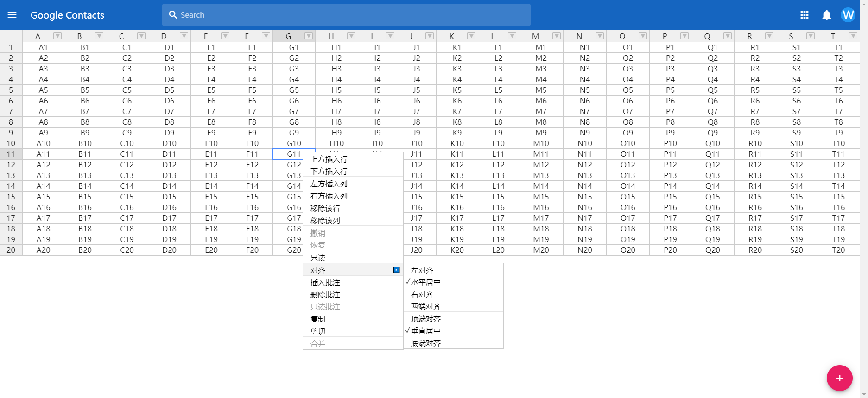Select row header 1

(11, 47)
